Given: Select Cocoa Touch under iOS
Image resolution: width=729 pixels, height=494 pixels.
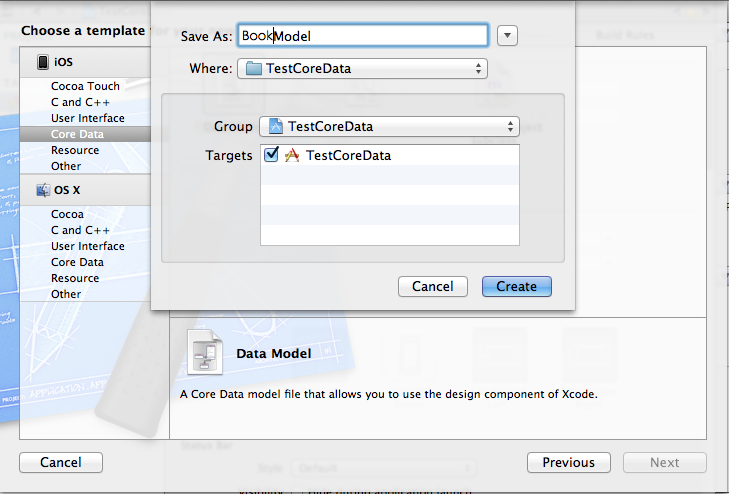Looking at the screenshot, I should [86, 86].
